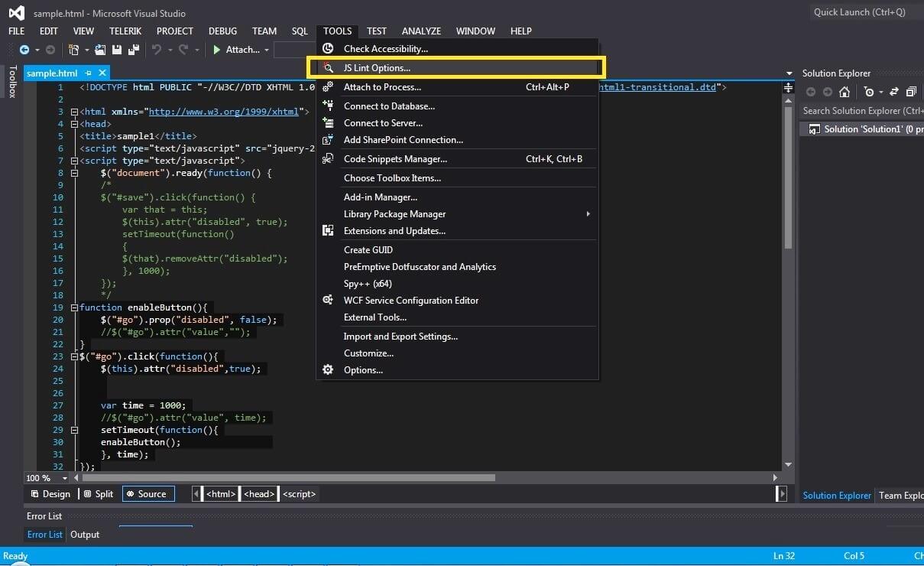The height and width of the screenshot is (566, 924).
Task: Collapse the head element outlining region
Action: click(74, 124)
